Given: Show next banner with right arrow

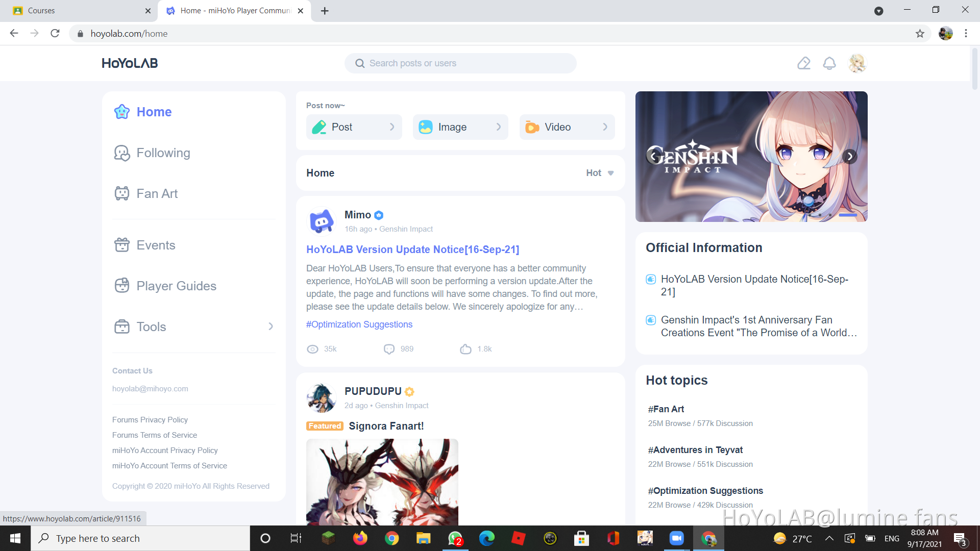Looking at the screenshot, I should point(850,156).
